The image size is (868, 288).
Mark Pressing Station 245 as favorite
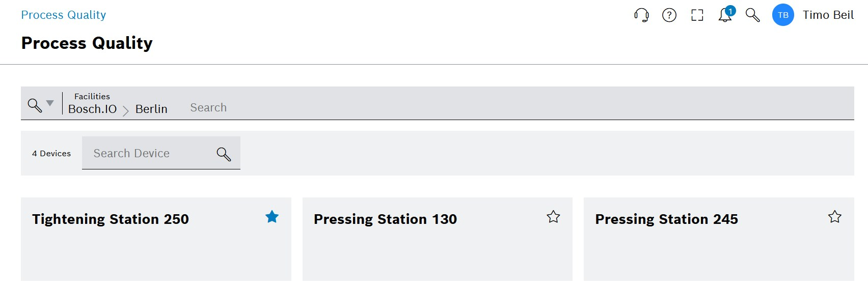coord(835,217)
